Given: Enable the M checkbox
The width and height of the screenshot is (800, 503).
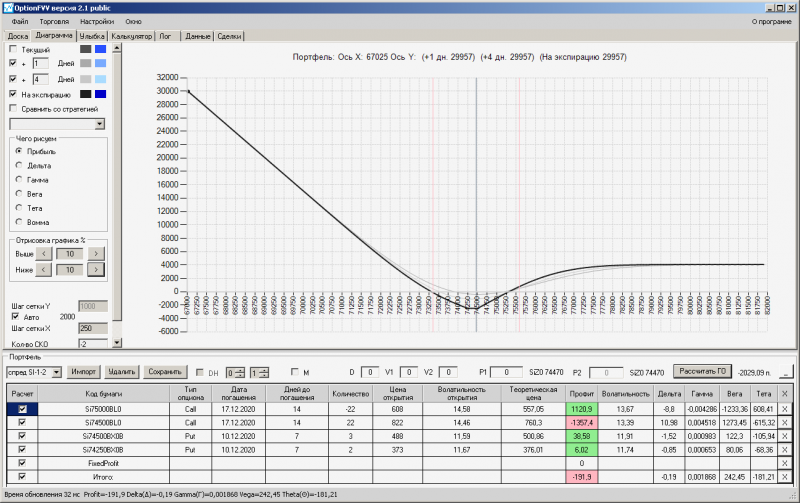Looking at the screenshot, I should [x=294, y=372].
